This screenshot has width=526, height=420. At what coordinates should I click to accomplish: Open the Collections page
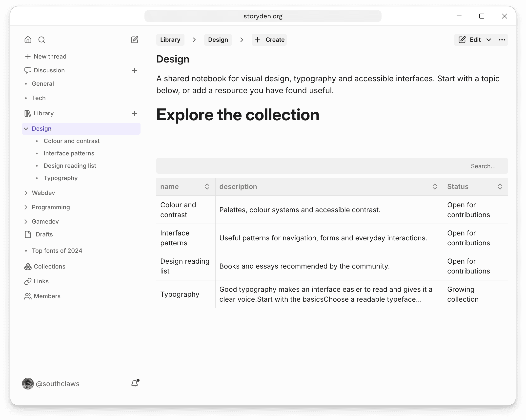[45, 267]
